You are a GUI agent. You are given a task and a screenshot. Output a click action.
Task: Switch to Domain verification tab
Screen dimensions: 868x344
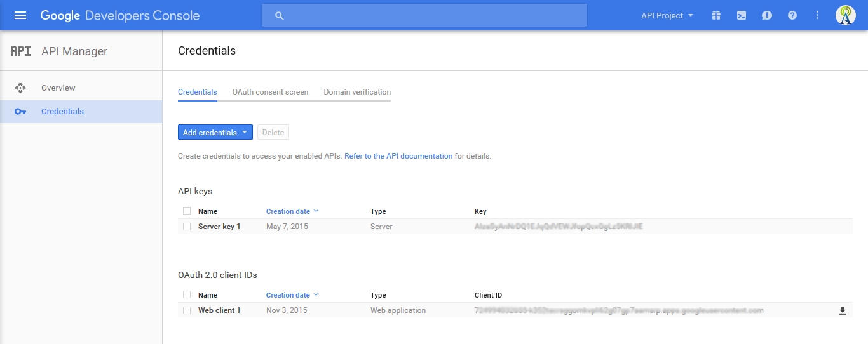[357, 92]
